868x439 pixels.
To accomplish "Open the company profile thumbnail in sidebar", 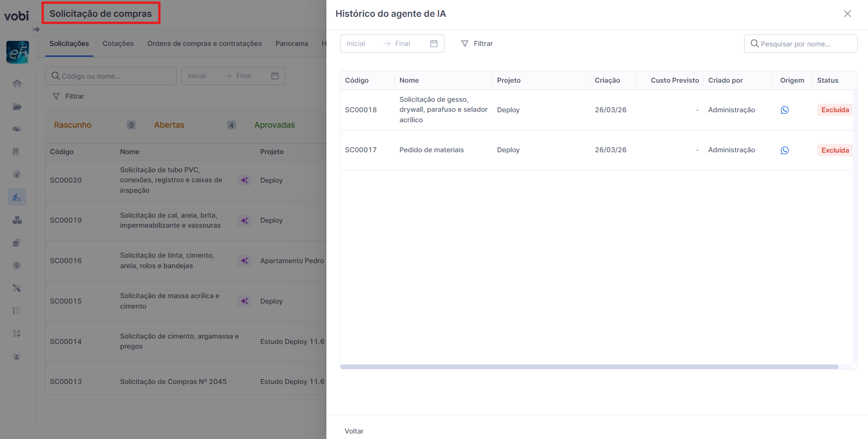I will point(17,52).
